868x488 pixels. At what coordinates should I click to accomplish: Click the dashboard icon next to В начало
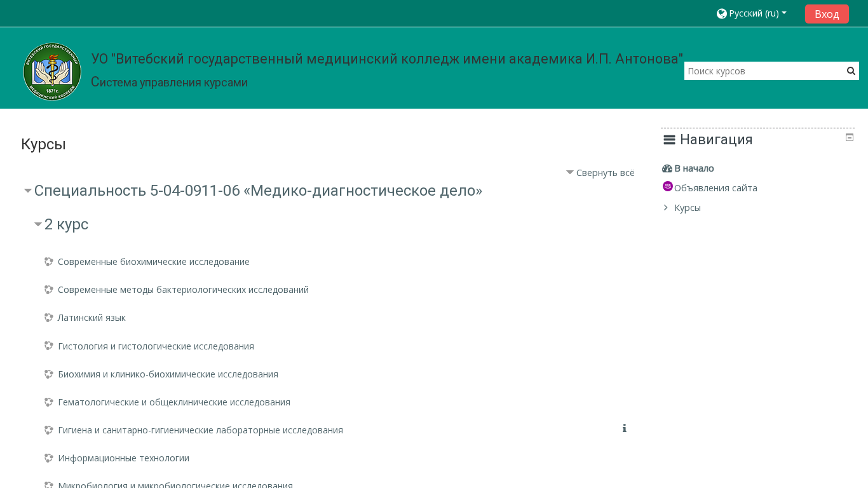click(667, 168)
